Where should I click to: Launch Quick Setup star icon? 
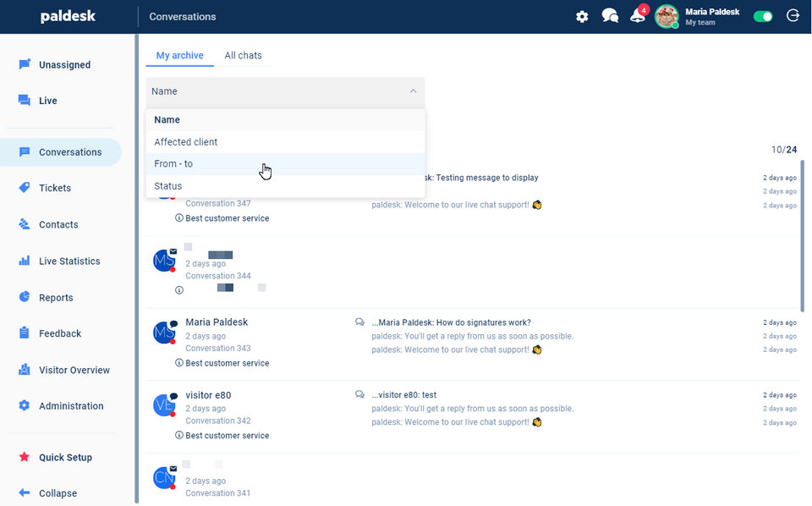(25, 457)
